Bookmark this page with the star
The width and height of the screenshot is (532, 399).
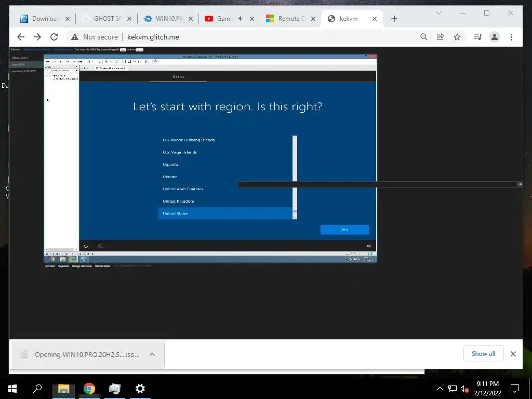coord(457,37)
